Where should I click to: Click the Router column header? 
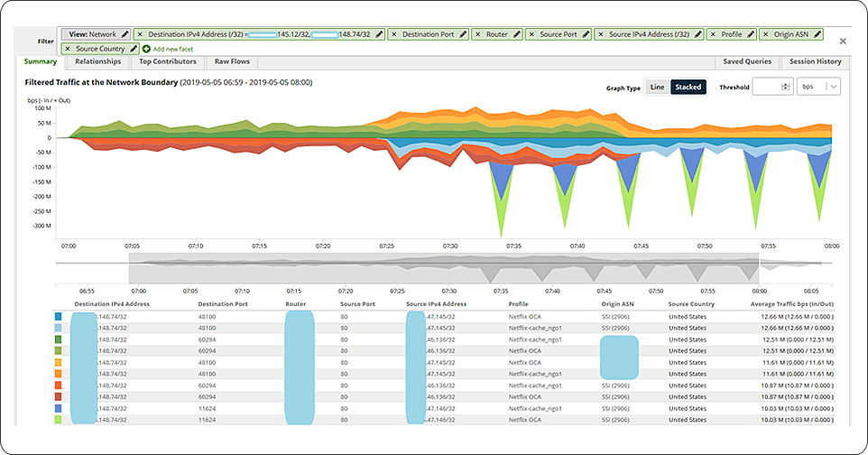coord(296,304)
